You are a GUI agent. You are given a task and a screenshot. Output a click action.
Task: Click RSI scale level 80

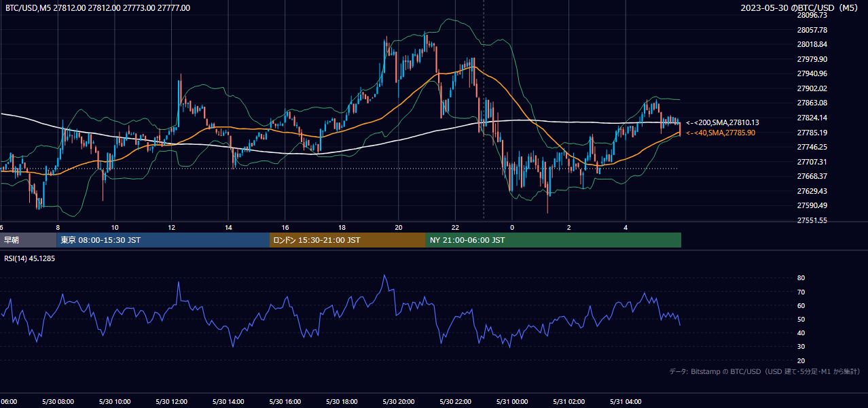[x=801, y=278]
